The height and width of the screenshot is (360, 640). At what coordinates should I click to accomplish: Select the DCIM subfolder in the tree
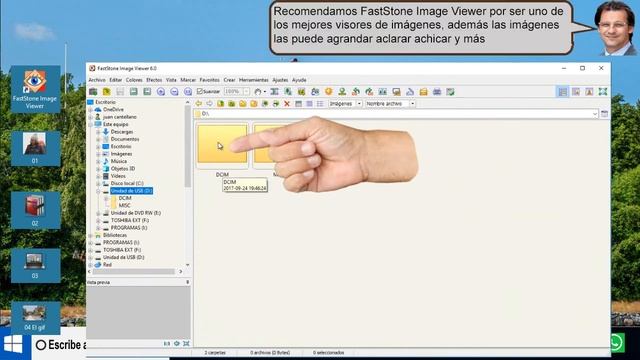[x=125, y=198]
